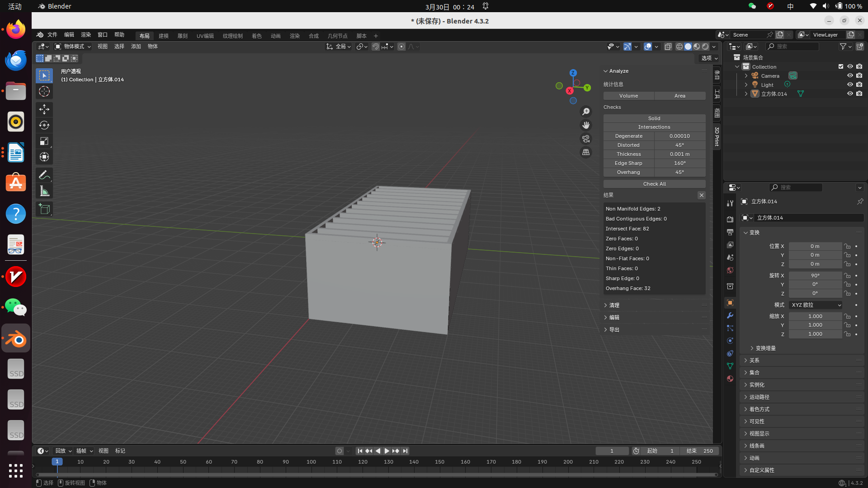Open the Material properties tab icon
Screen dimensions: 868x488
click(730, 379)
